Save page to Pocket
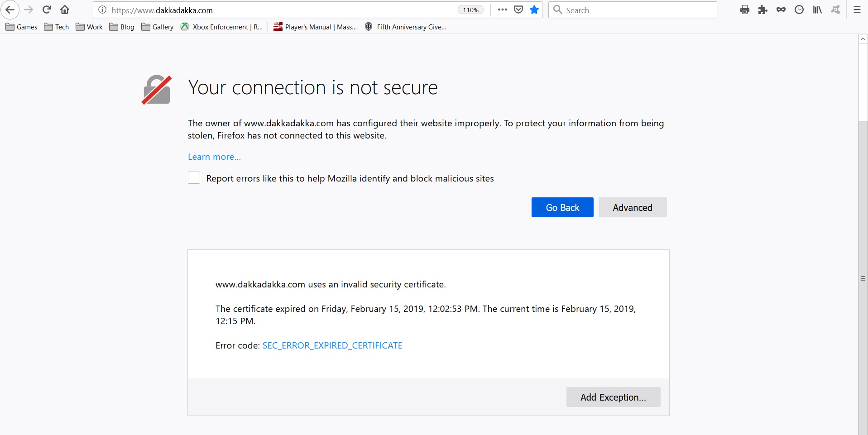The height and width of the screenshot is (435, 868). click(x=518, y=10)
